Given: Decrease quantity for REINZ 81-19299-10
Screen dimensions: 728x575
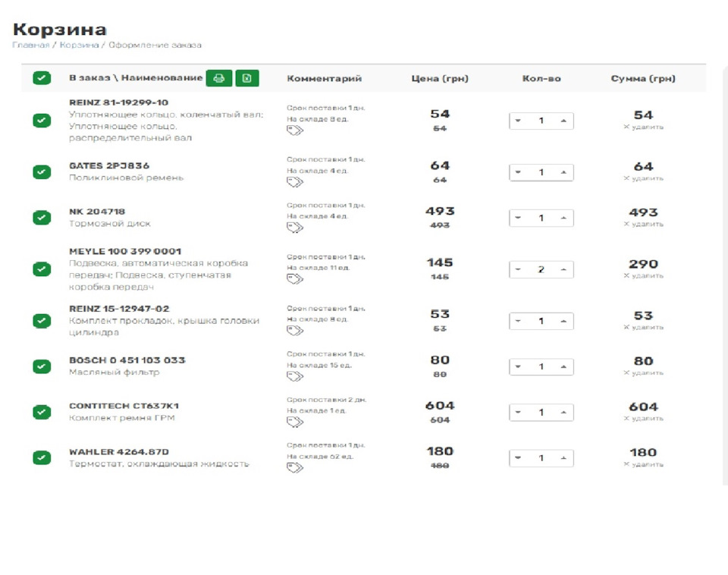Looking at the screenshot, I should [518, 121].
